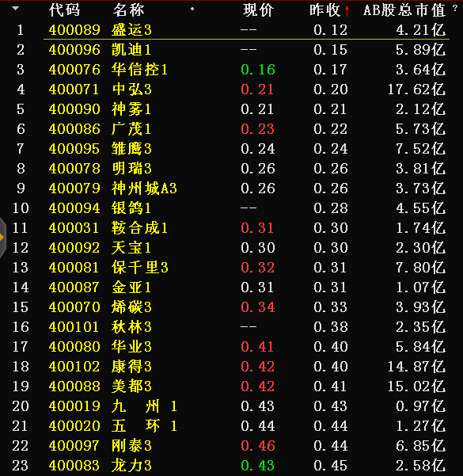Select stock name 保千里3
This screenshot has width=463, height=476.
(139, 268)
